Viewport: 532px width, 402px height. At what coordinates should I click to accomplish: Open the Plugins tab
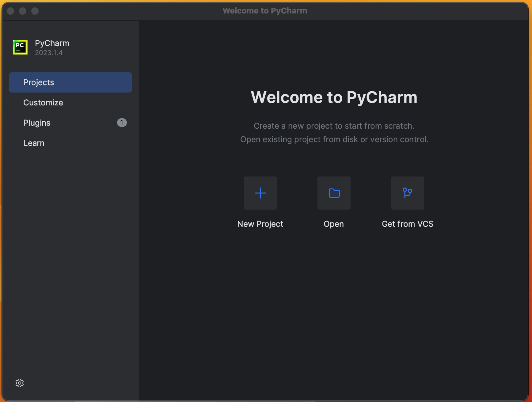click(x=70, y=123)
